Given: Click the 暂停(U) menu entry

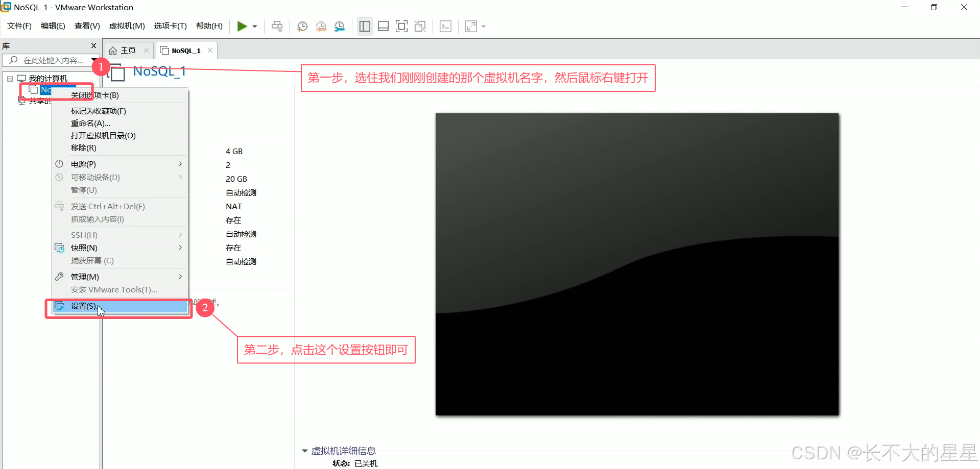Looking at the screenshot, I should click(120, 190).
